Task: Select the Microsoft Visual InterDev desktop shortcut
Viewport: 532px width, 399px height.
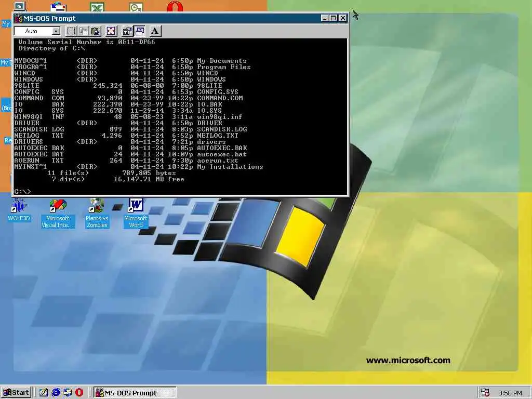Action: pyautogui.click(x=58, y=214)
